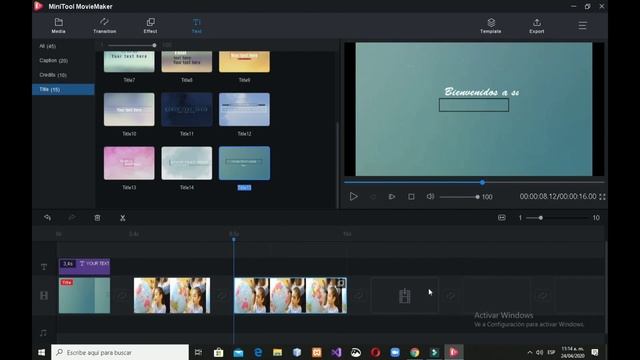
Task: Show hidden system tray icons
Action: [x=530, y=352]
